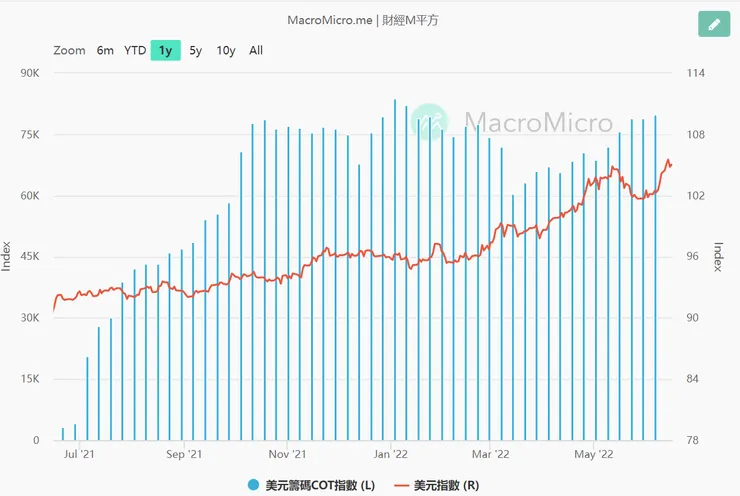Click the 84 right axis label

click(692, 379)
